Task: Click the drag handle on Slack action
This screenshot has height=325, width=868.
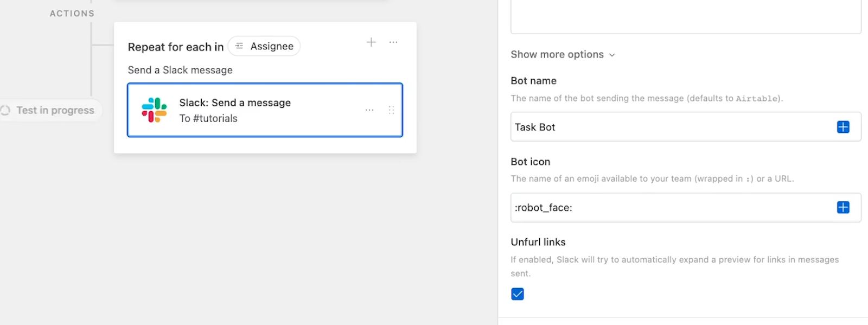Action: [391, 110]
